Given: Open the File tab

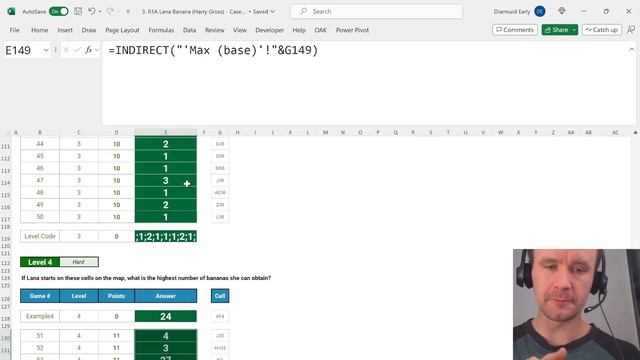Looking at the screenshot, I should [15, 30].
